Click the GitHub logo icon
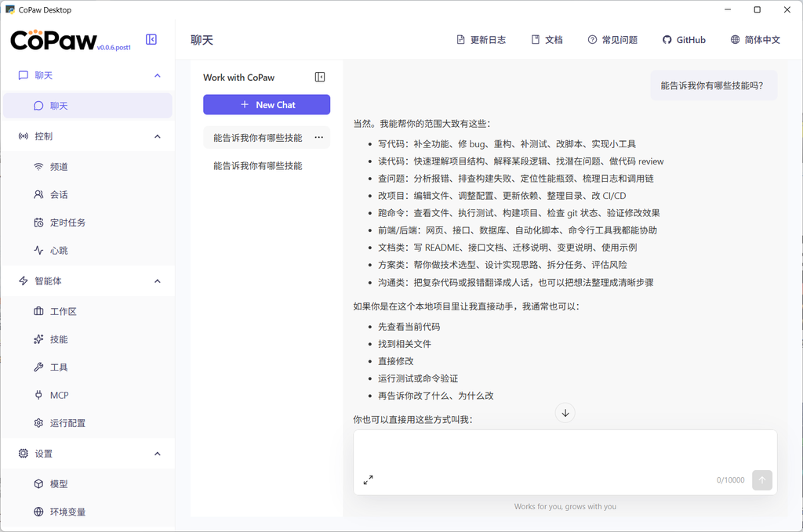Viewport: 803px width, 532px height. click(667, 40)
